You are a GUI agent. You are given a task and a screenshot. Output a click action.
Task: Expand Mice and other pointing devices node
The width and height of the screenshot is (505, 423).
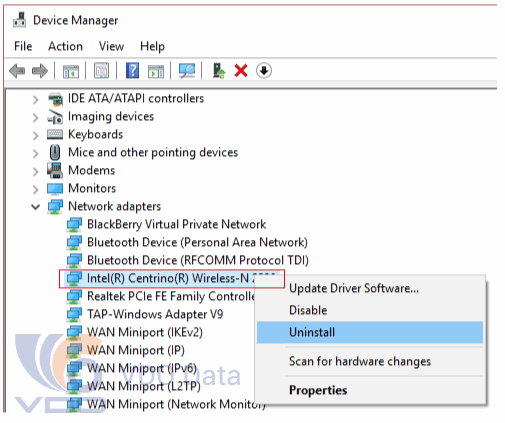tap(35, 153)
